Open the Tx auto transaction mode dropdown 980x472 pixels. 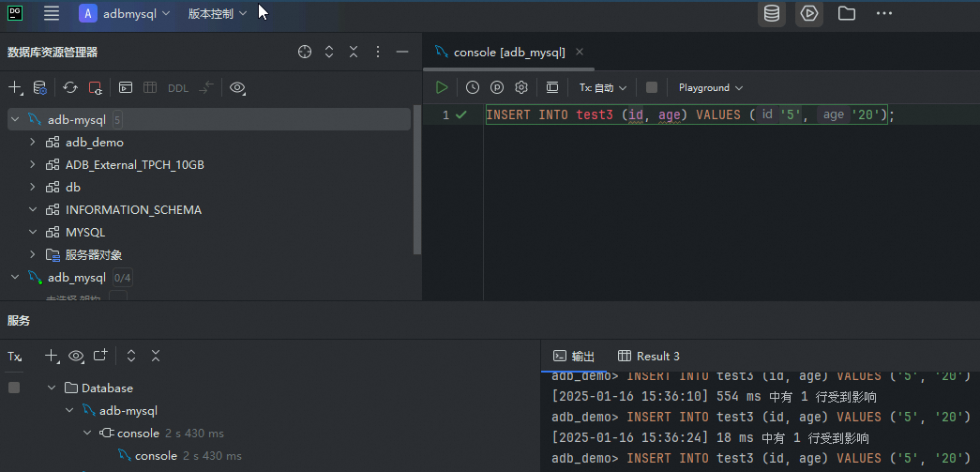coord(602,87)
